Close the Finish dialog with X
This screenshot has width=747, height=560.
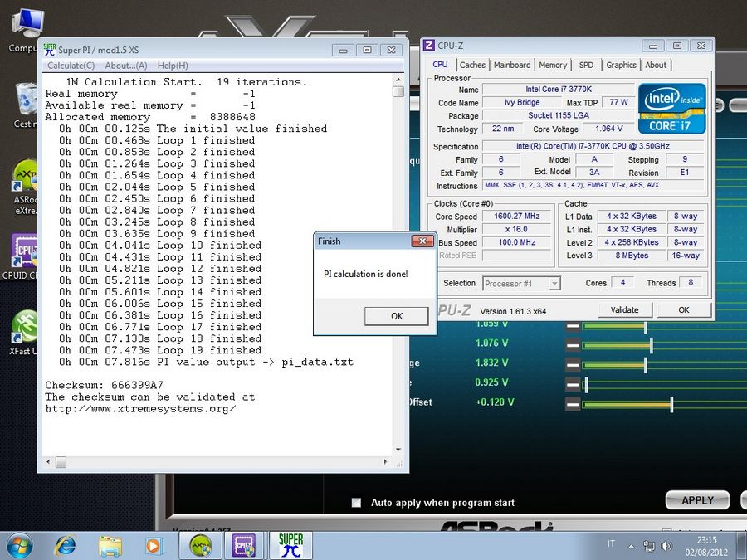[x=422, y=241]
